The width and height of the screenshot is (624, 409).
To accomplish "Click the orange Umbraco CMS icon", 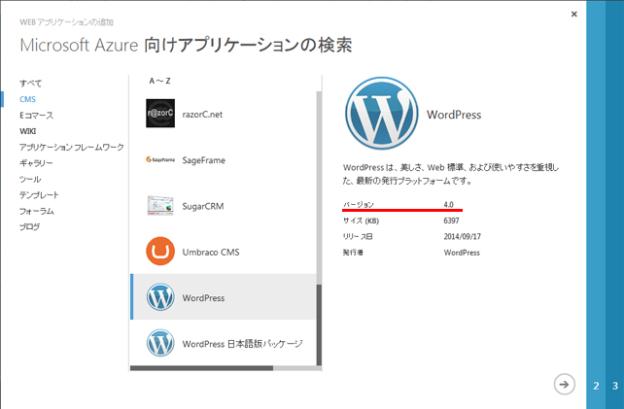I will click(160, 251).
